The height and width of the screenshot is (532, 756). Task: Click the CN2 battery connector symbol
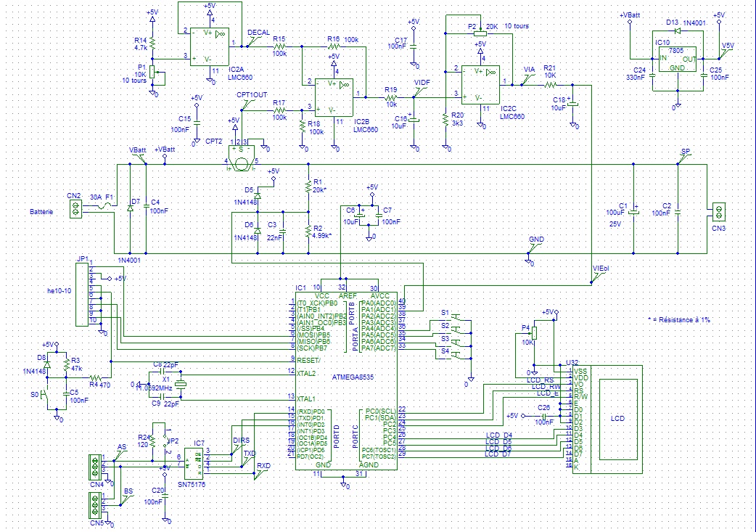(75, 209)
